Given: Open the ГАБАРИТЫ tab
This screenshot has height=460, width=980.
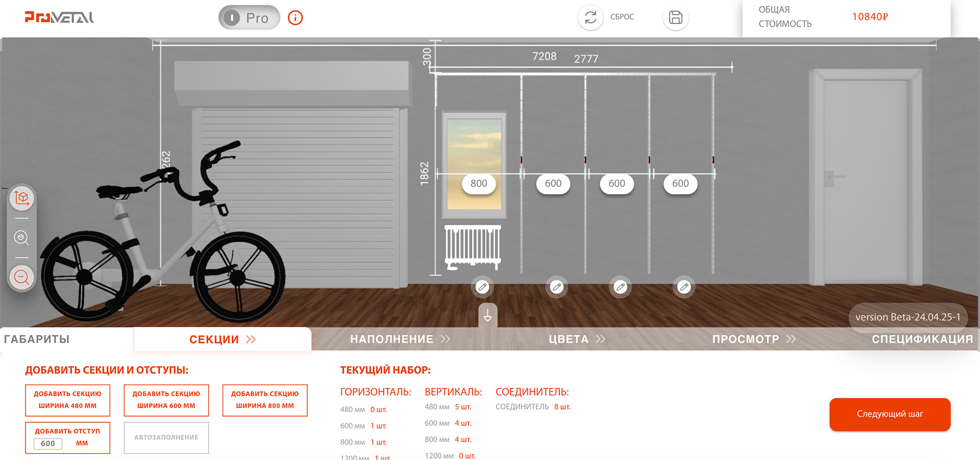Looking at the screenshot, I should 37,340.
